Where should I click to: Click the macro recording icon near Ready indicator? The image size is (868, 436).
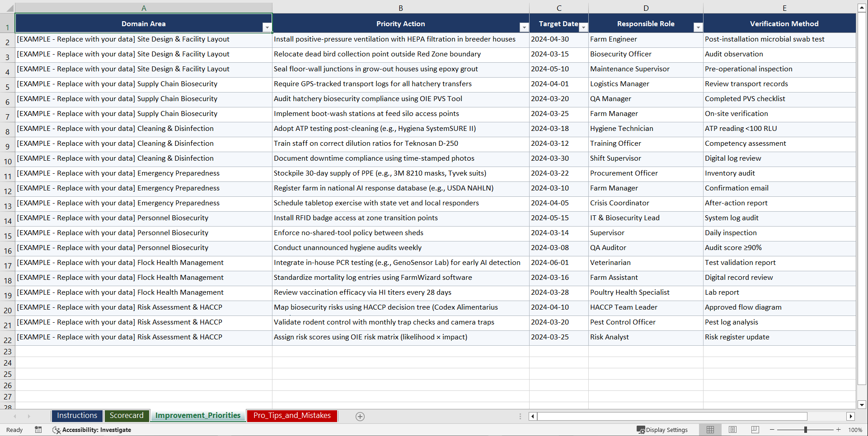point(38,430)
